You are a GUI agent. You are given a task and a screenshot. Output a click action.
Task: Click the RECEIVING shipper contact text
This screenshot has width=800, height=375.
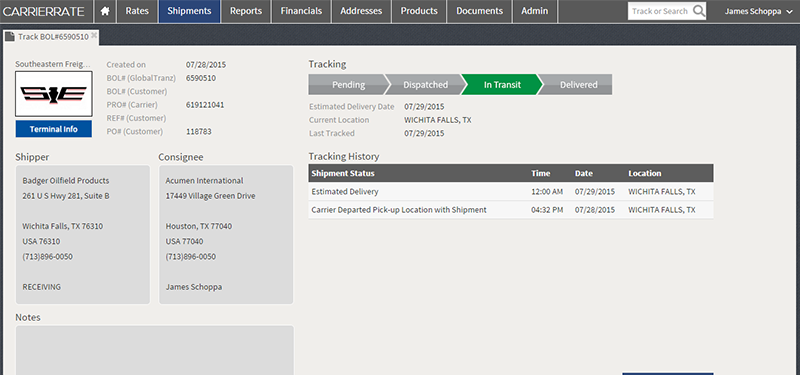pos(41,287)
